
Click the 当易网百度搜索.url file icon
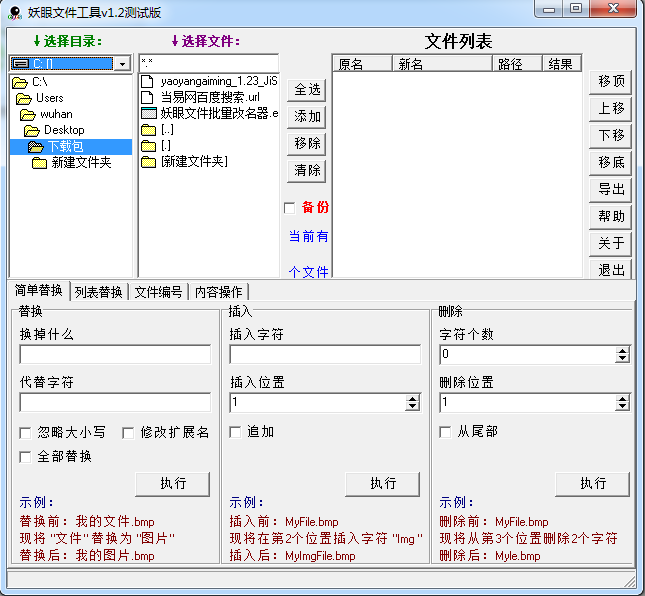pos(149,97)
